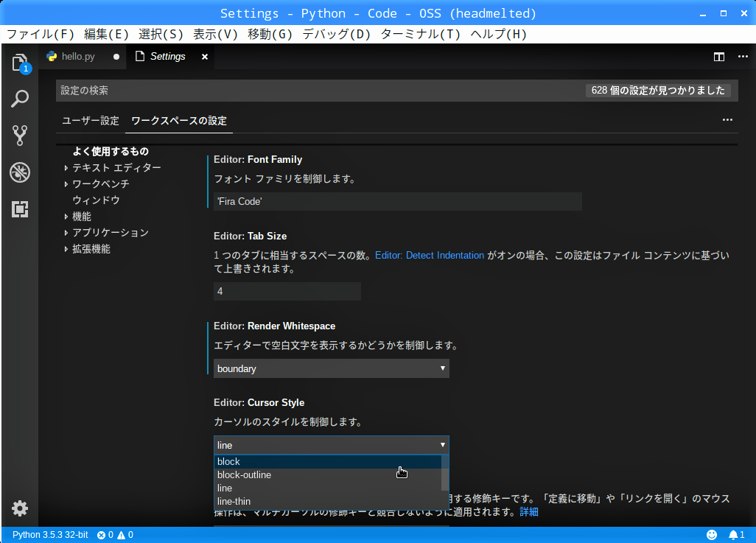The height and width of the screenshot is (543, 756).
Task: Click the warnings triangle in status bar
Action: 121,535
